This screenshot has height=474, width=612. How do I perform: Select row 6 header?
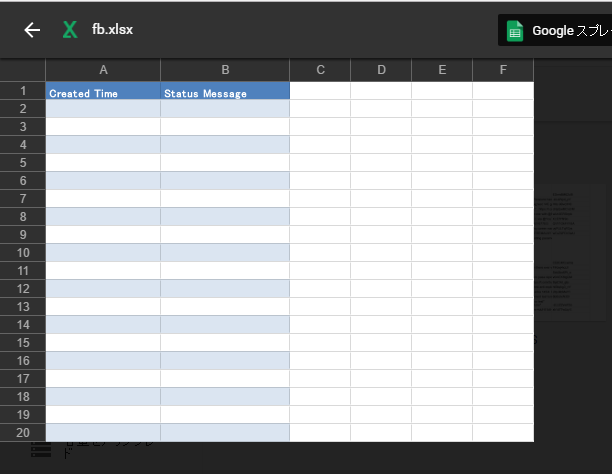(23, 180)
